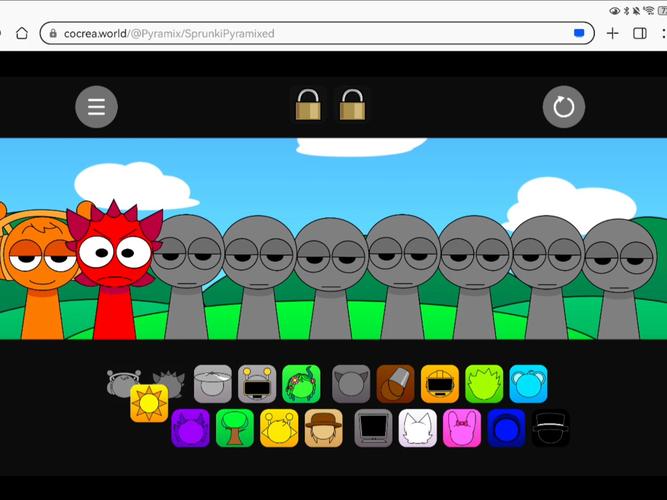Toggle the left padlock icon
The width and height of the screenshot is (667, 500).
click(x=308, y=105)
